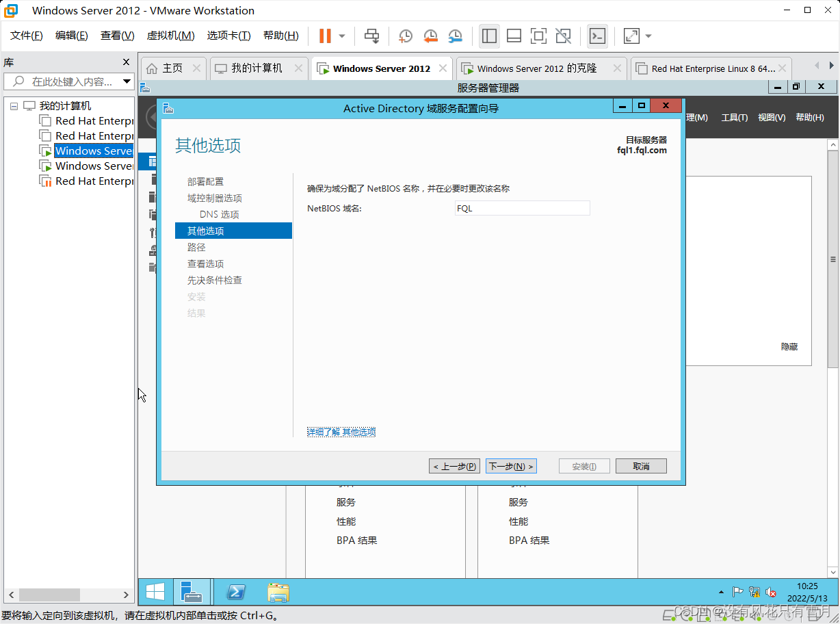
Task: Open the dropdown next to pause
Action: [342, 36]
